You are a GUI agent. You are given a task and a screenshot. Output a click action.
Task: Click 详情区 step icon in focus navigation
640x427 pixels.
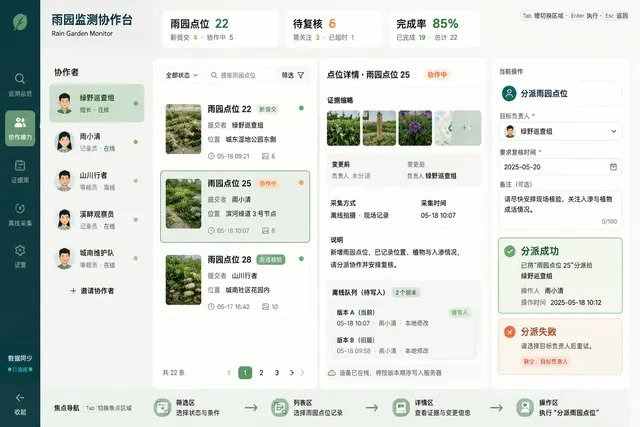pos(401,407)
